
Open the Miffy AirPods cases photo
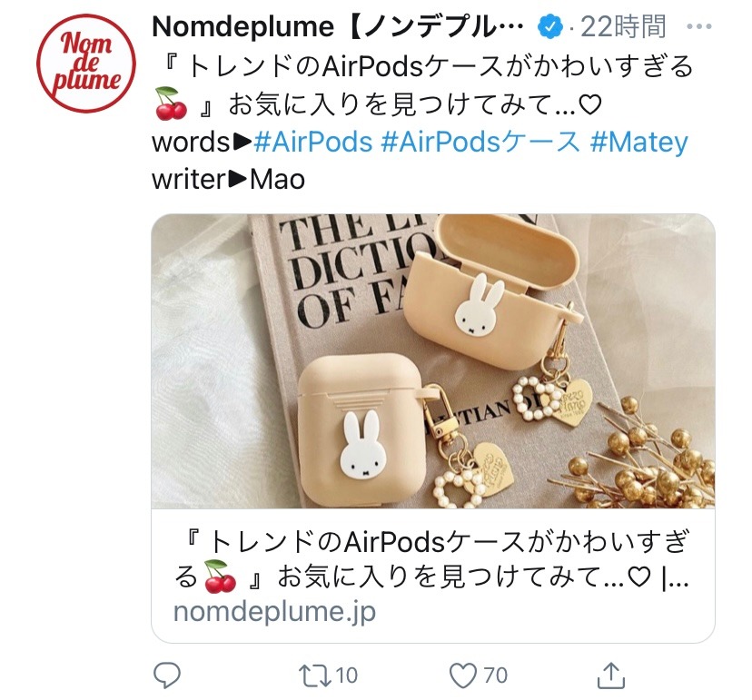point(433,361)
